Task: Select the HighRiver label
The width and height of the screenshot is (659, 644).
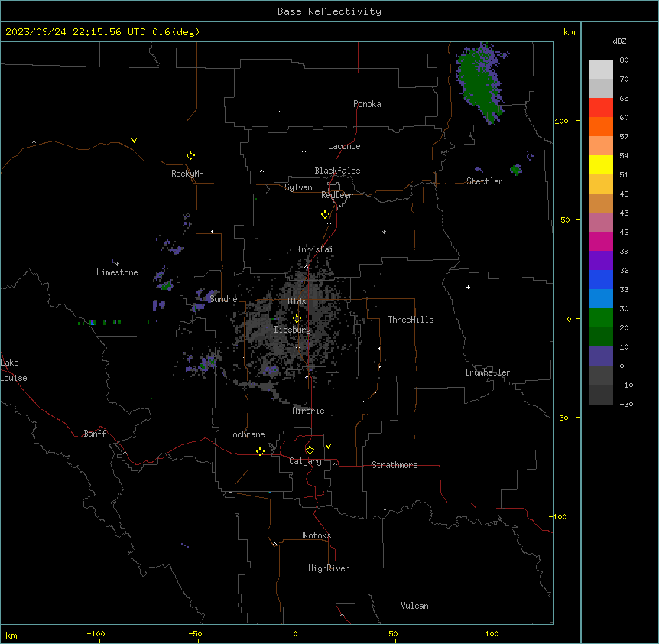Action: 329,568
